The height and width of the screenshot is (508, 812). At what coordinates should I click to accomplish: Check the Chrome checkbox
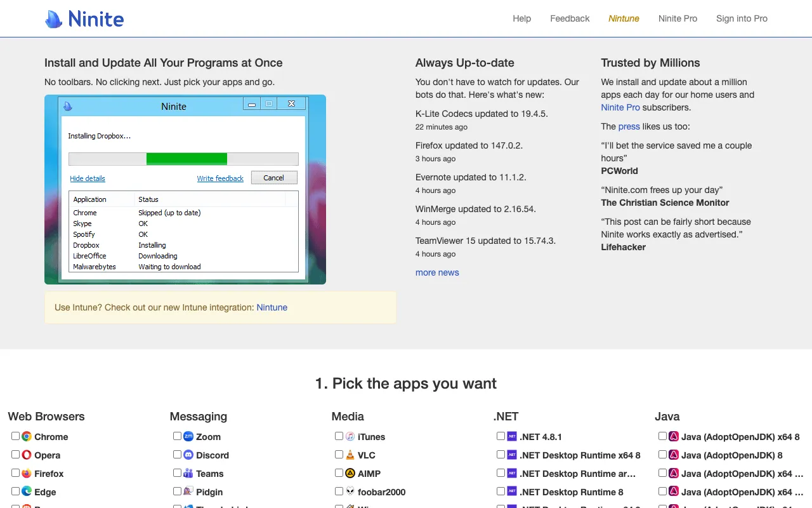pos(16,436)
